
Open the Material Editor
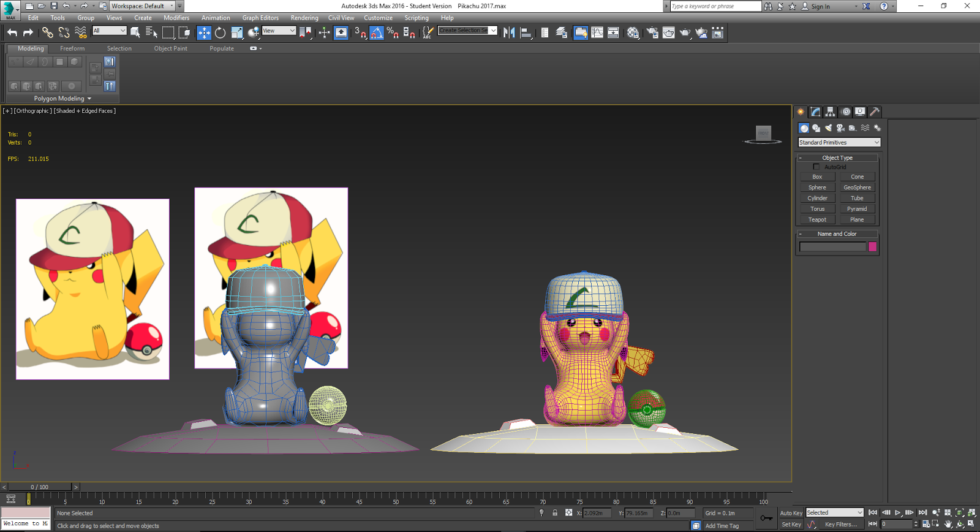[633, 32]
